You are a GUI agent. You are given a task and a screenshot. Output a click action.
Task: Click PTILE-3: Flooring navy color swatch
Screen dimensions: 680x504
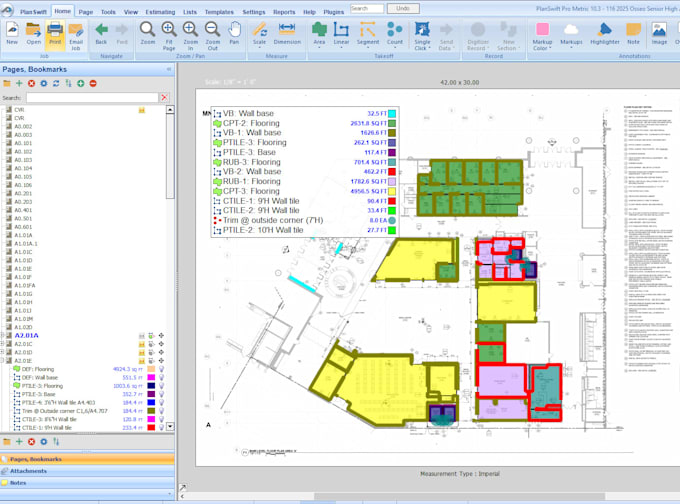click(x=151, y=386)
